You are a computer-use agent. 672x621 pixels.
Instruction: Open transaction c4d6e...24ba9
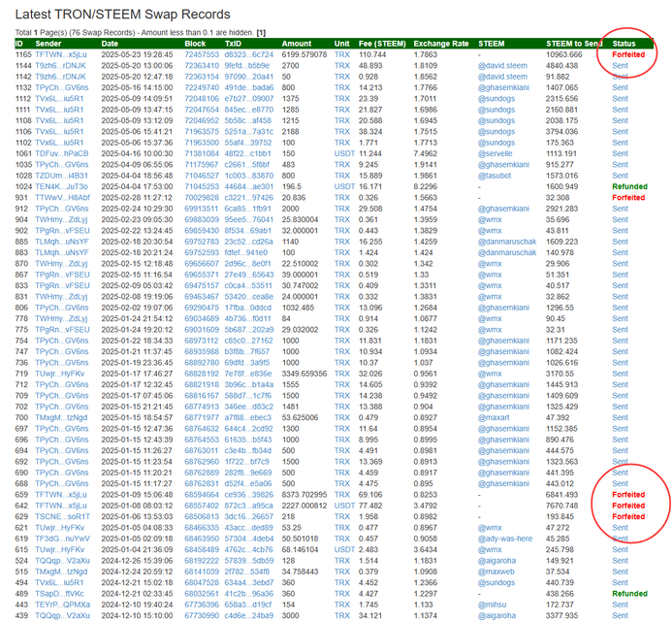pyautogui.click(x=248, y=616)
